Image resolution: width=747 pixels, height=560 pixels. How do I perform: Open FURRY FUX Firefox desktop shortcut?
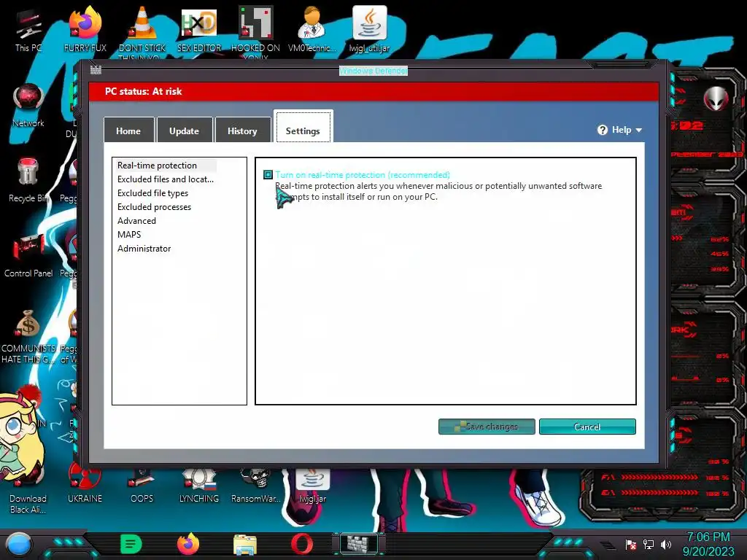(85, 29)
